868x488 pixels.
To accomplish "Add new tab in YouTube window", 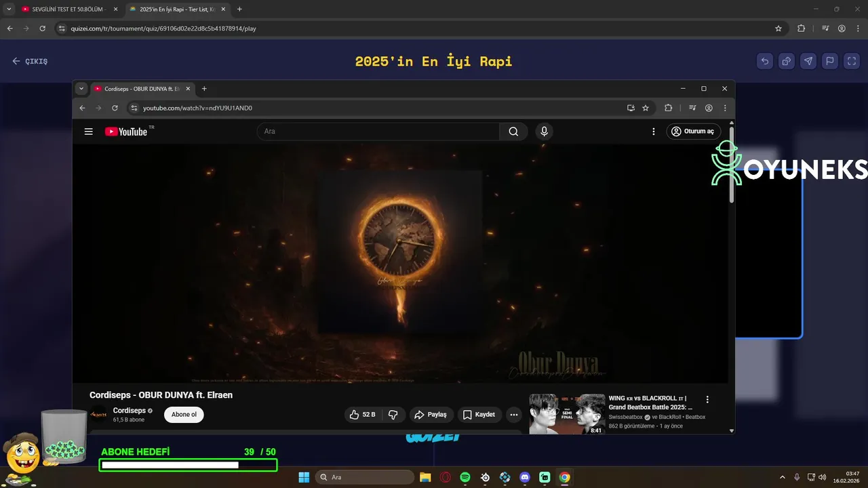I will click(204, 89).
